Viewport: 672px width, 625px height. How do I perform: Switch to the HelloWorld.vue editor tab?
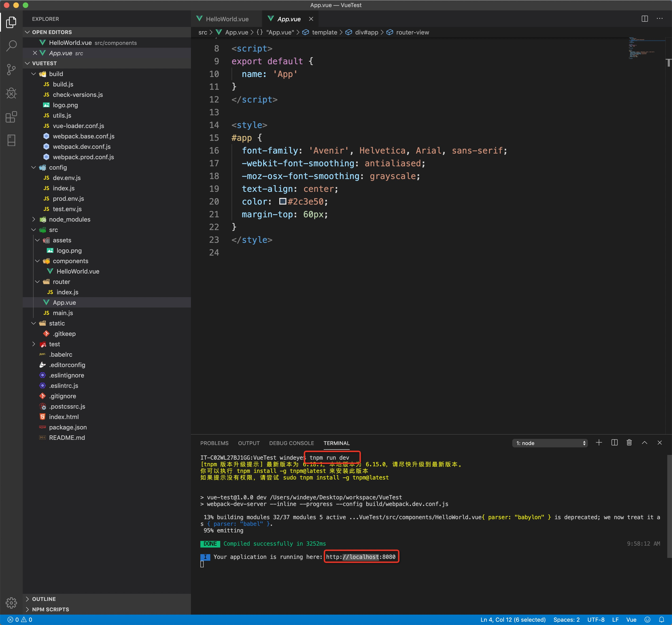227,19
